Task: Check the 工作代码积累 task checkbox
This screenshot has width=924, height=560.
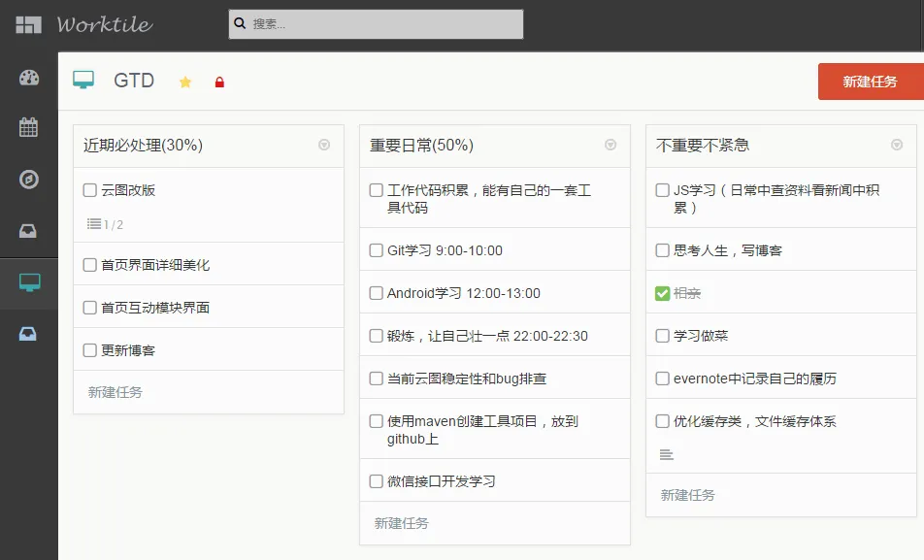Action: 376,190
